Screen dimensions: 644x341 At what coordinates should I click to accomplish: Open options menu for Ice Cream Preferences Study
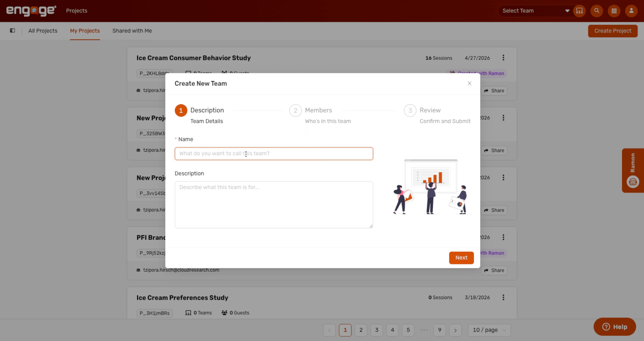click(503, 297)
